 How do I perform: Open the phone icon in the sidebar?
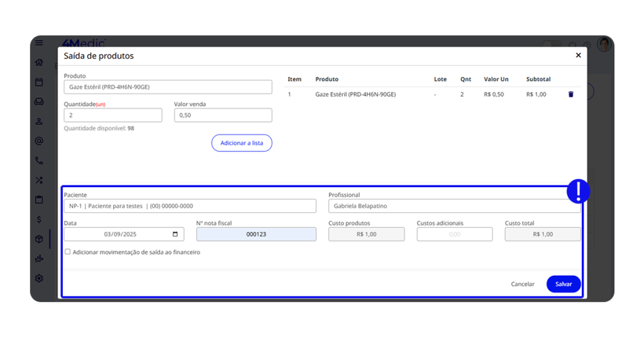[39, 160]
